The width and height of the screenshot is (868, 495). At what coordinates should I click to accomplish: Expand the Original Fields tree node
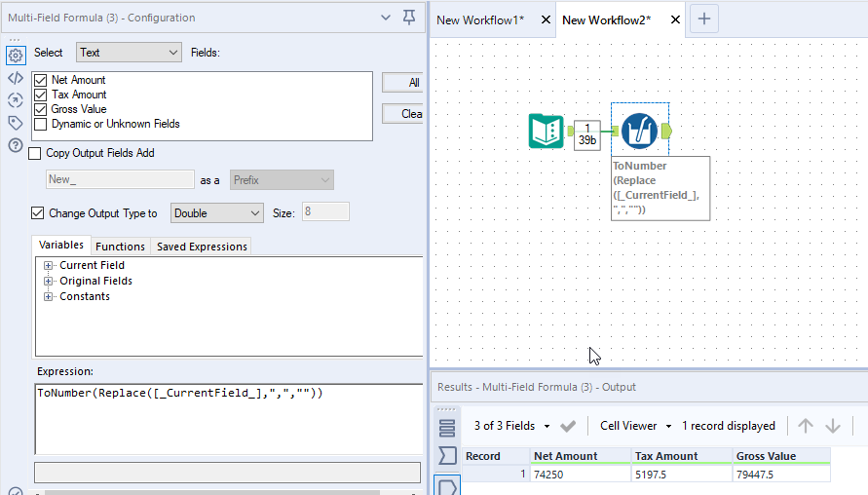click(48, 282)
